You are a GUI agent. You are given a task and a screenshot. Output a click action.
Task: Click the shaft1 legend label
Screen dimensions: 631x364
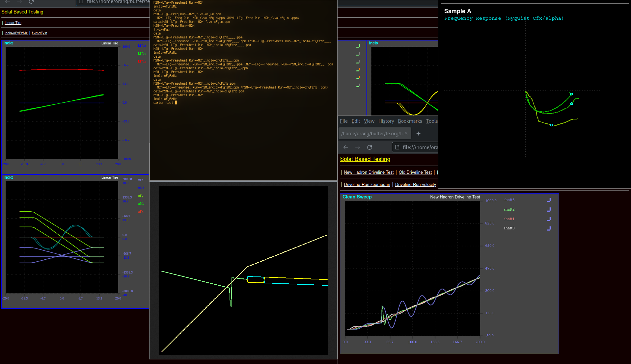coord(509,219)
